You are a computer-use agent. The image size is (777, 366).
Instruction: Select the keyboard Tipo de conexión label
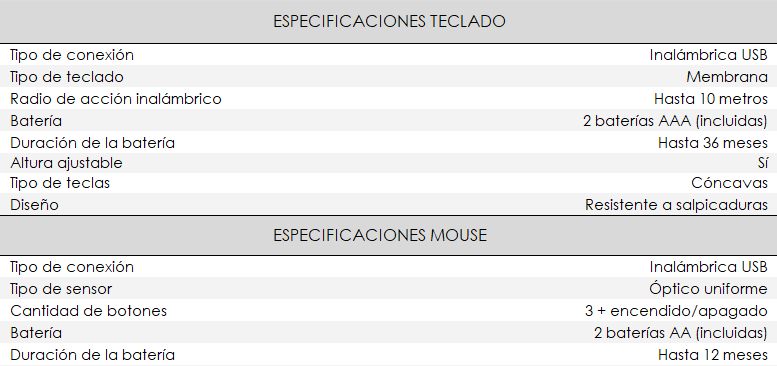(x=72, y=54)
